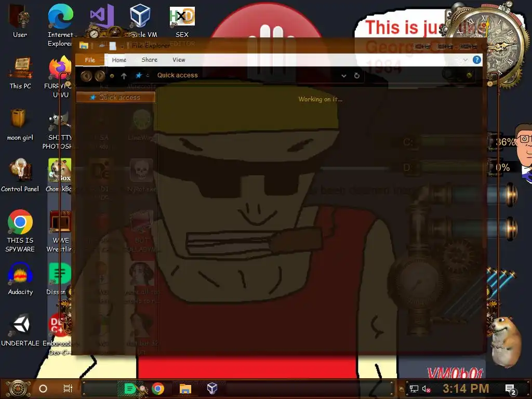Click the 3:14 PM taskbar clock
Viewport: 532px width, 399px height.
click(466, 389)
